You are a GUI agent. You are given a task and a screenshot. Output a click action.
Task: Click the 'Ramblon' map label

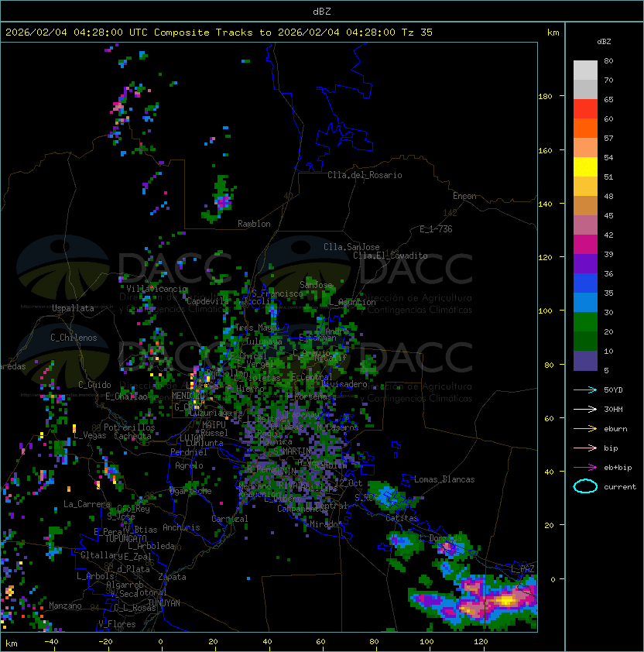[x=254, y=224]
